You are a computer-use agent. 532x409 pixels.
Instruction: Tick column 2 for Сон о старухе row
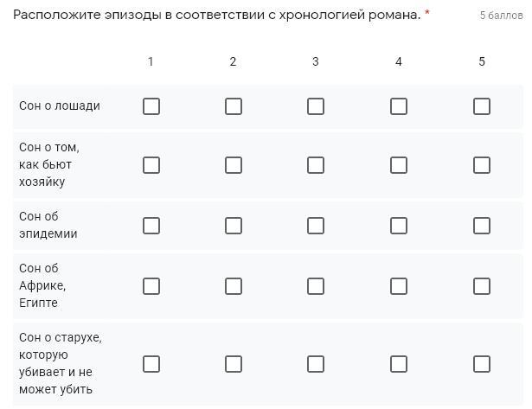coord(234,364)
